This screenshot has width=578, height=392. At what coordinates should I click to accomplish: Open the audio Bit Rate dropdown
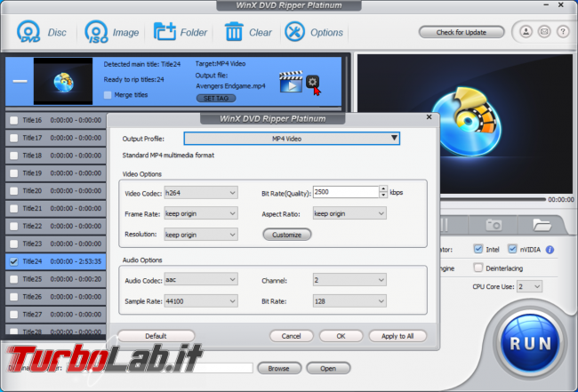tap(349, 301)
